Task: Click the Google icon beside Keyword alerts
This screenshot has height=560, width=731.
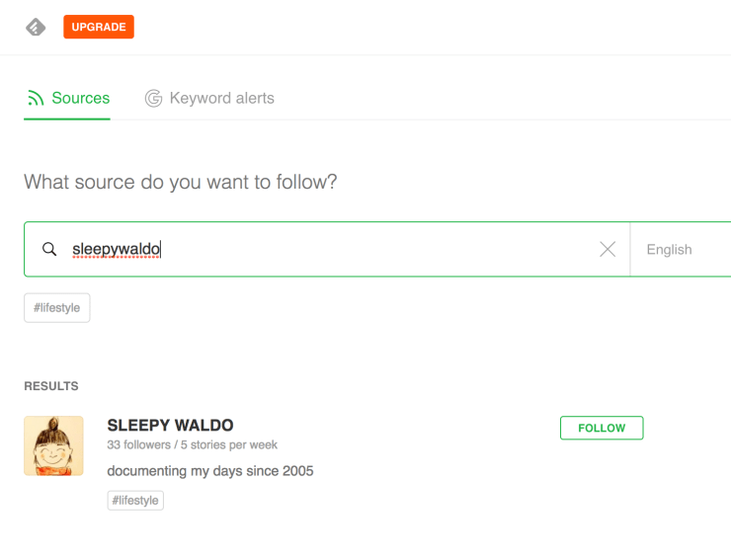Action: tap(153, 99)
